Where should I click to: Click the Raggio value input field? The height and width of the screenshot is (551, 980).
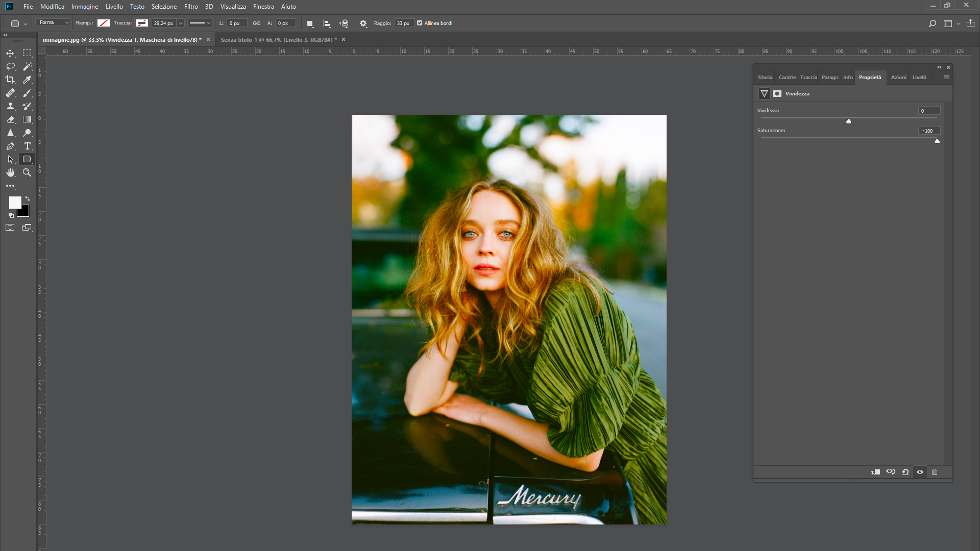403,23
